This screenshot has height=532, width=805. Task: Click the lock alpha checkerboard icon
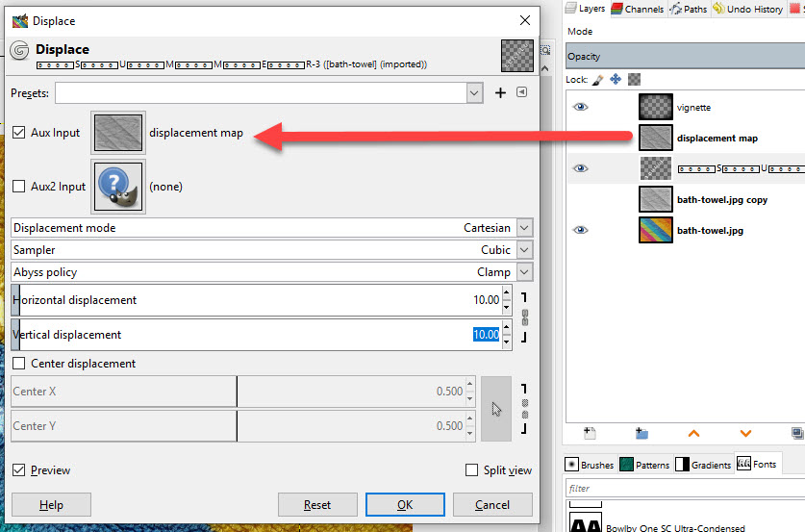point(634,79)
